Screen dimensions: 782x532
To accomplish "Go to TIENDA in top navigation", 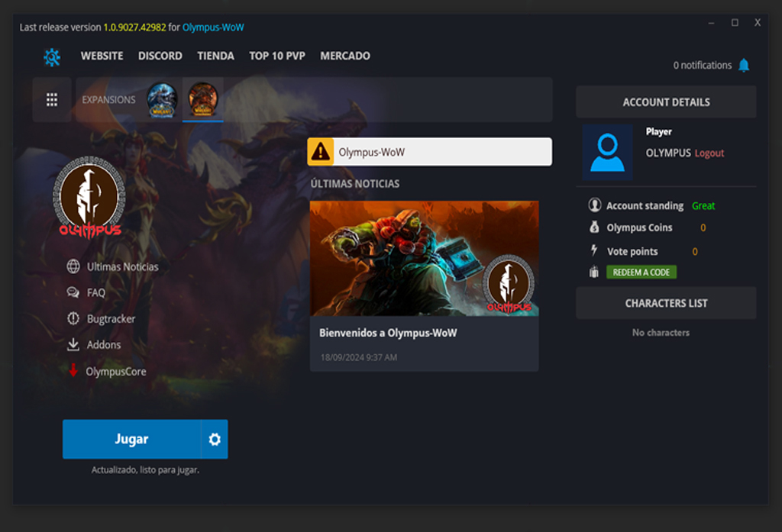I will coord(215,56).
